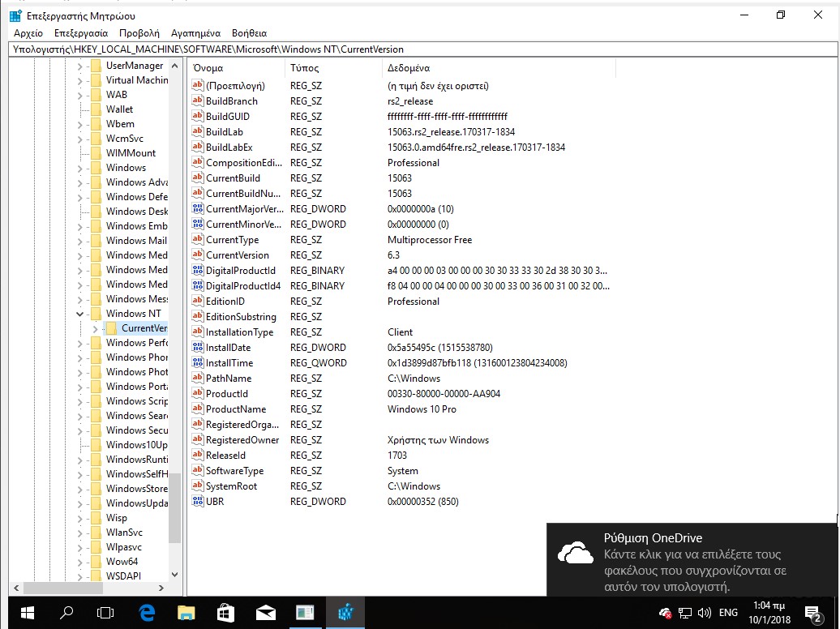
Task: Click the BuildBranch string value icon
Action: tap(198, 101)
